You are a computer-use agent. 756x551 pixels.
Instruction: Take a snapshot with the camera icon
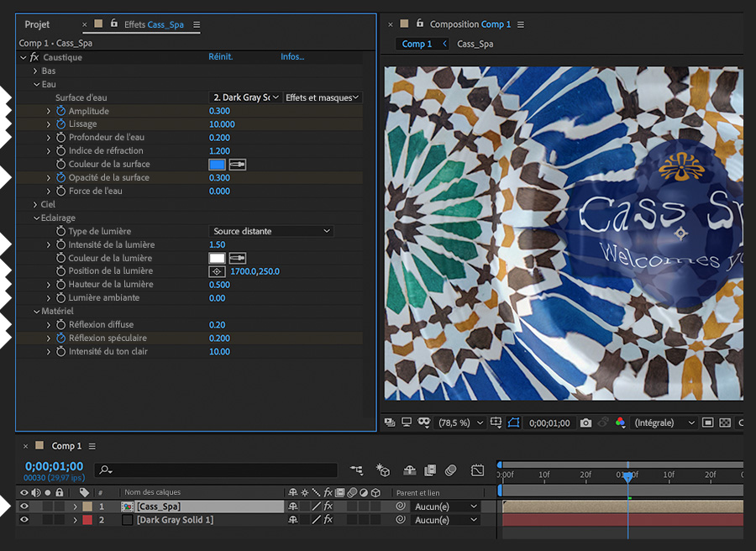[585, 423]
